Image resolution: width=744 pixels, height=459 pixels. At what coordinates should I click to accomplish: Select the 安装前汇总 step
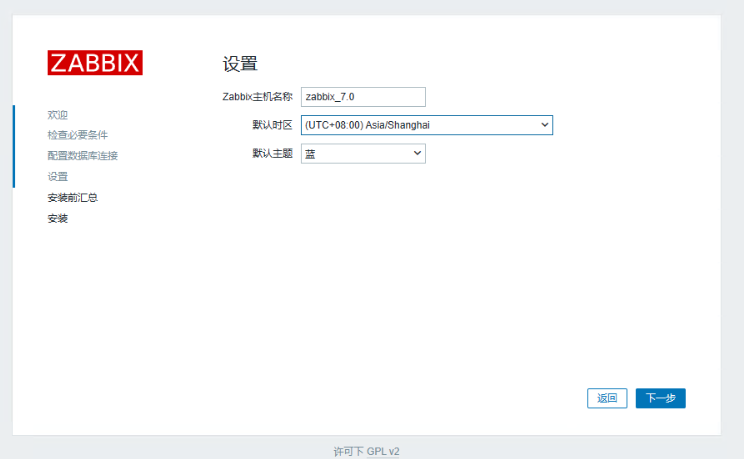[x=73, y=197]
